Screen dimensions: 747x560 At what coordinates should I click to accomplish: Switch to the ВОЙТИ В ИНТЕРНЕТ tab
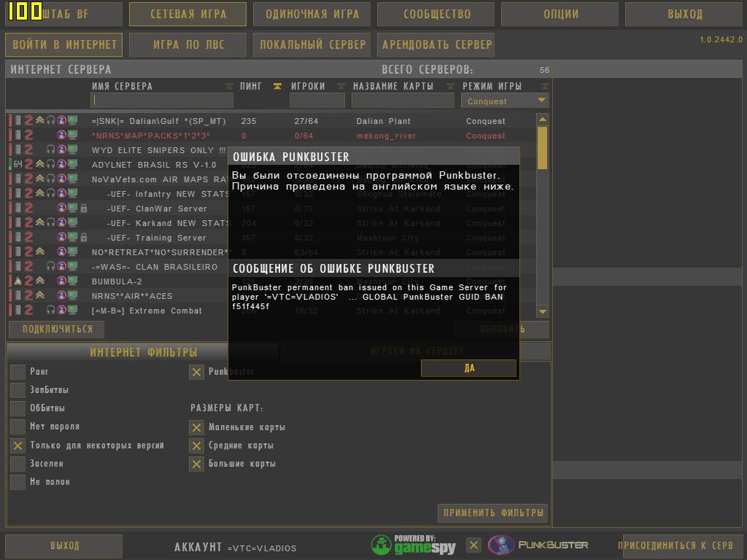(x=64, y=44)
